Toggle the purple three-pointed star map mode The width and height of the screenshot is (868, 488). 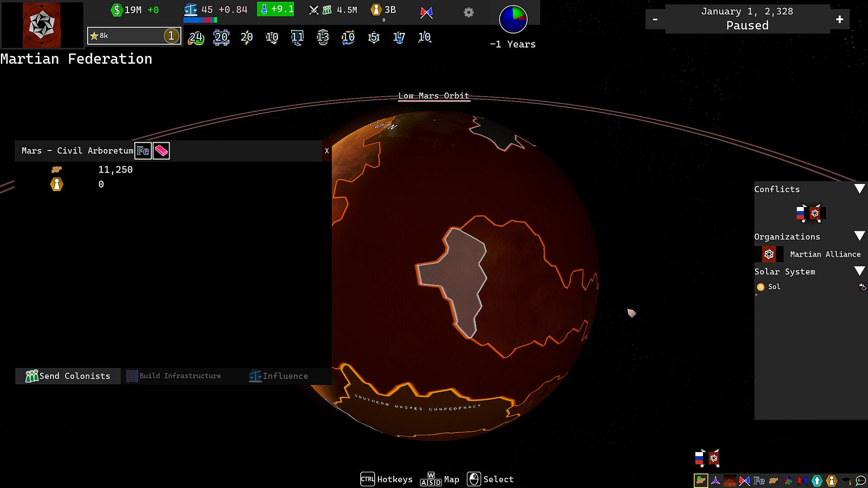point(716,481)
